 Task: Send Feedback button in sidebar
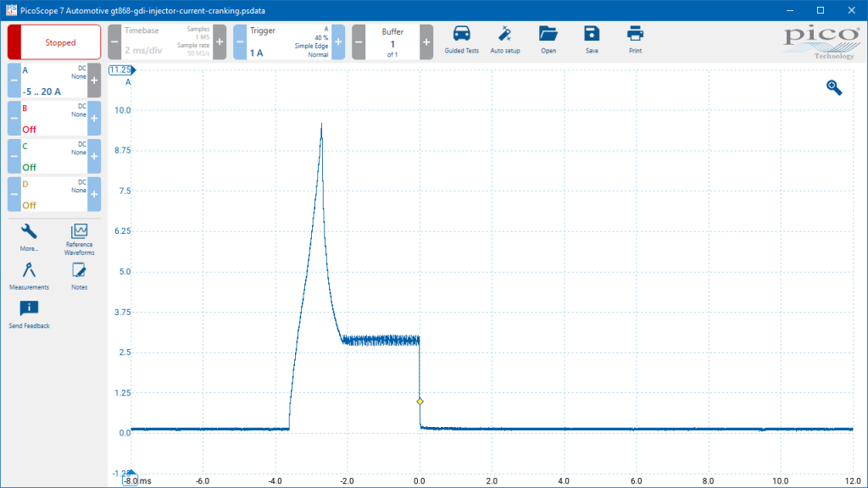pos(29,315)
